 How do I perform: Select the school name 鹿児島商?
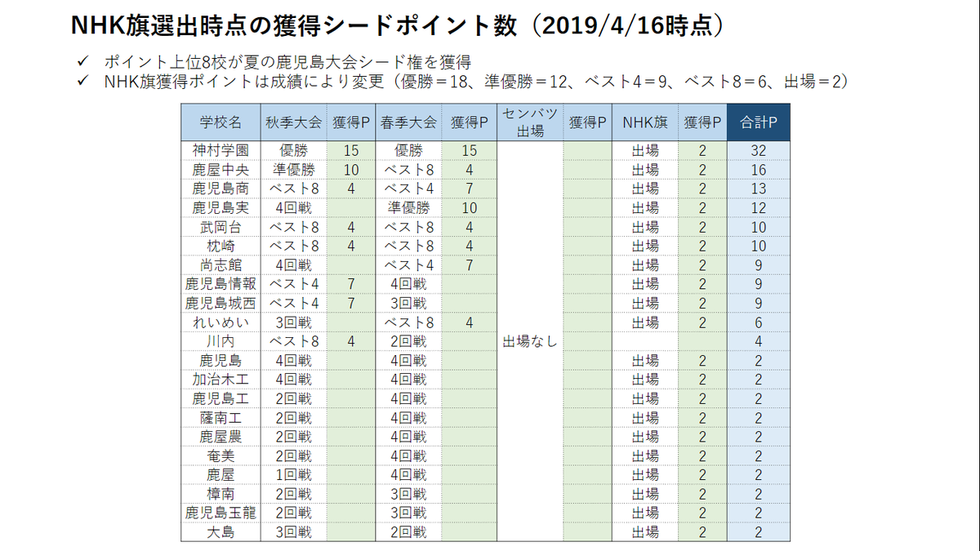(x=220, y=189)
